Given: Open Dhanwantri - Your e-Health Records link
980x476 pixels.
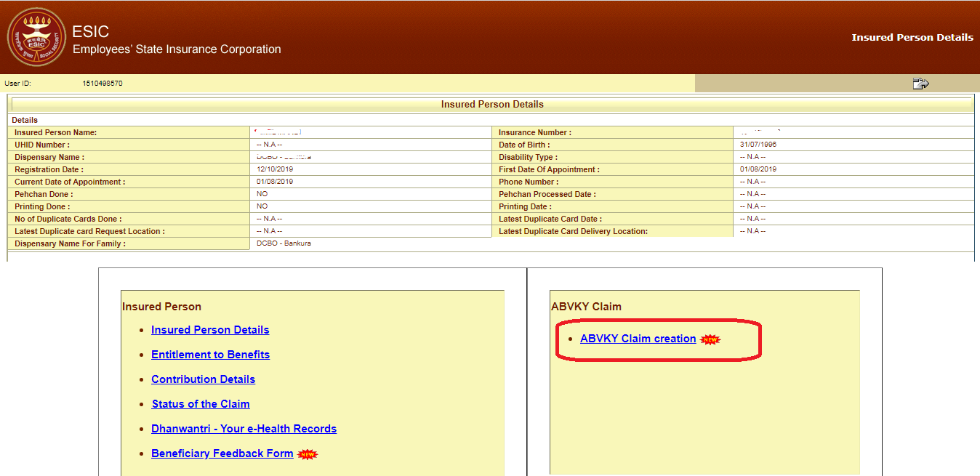Looking at the screenshot, I should [x=244, y=429].
